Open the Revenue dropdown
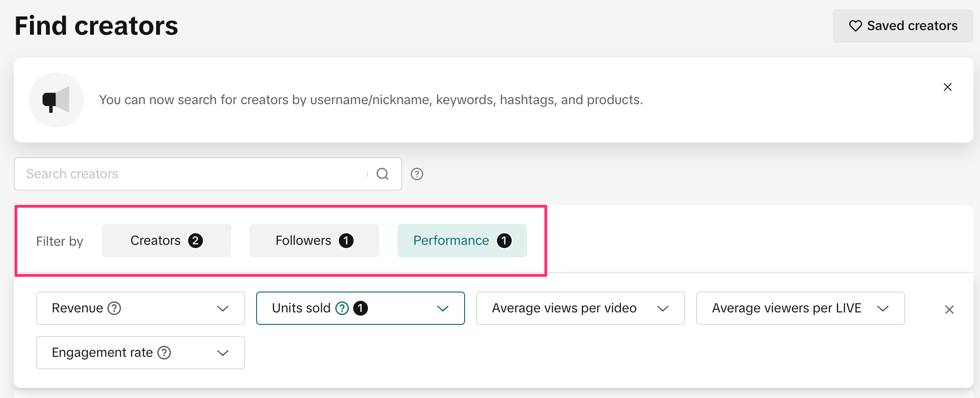This screenshot has width=980, height=398. [x=223, y=309]
